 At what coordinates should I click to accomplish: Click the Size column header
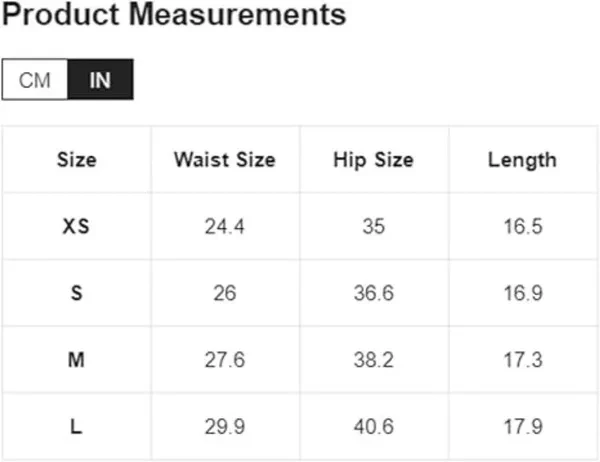click(x=77, y=160)
